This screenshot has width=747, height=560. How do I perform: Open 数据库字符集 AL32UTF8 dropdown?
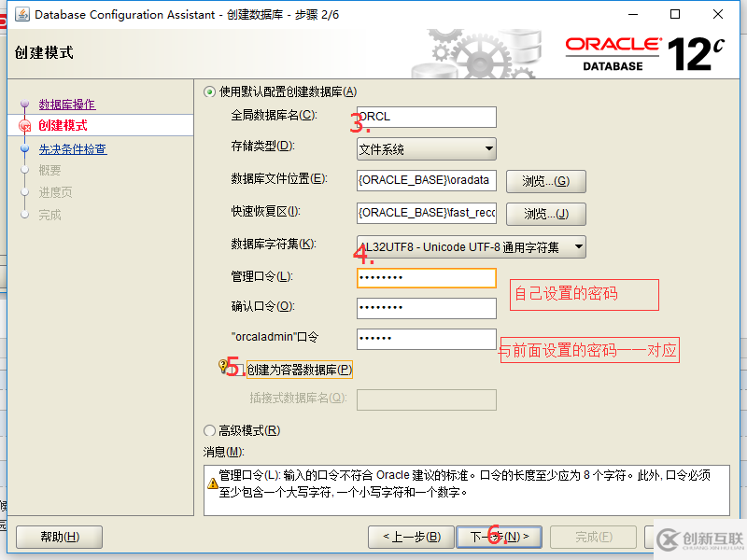click(x=472, y=246)
